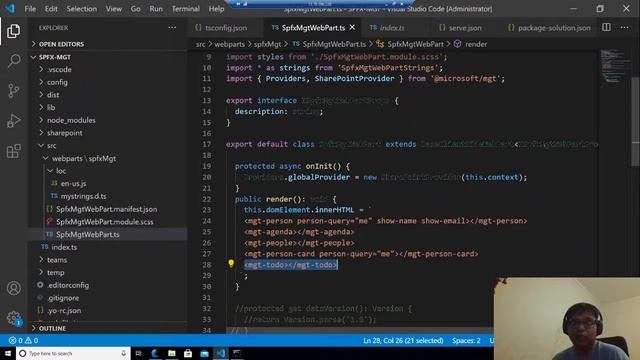Collapse the src folder
The height and width of the screenshot is (360, 640).
click(51, 145)
